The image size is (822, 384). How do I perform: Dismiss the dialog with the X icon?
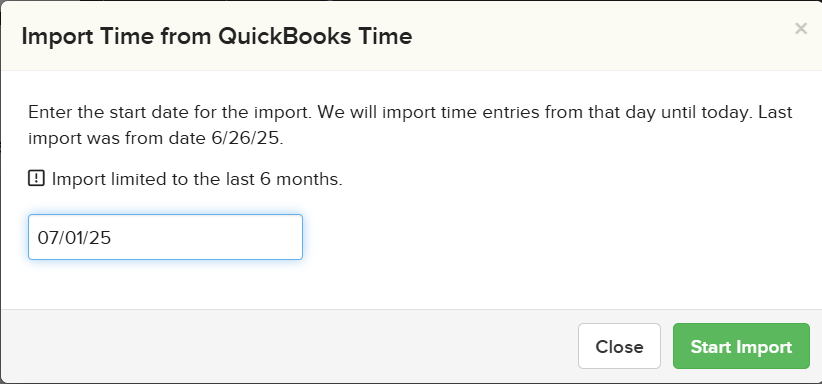tap(801, 29)
